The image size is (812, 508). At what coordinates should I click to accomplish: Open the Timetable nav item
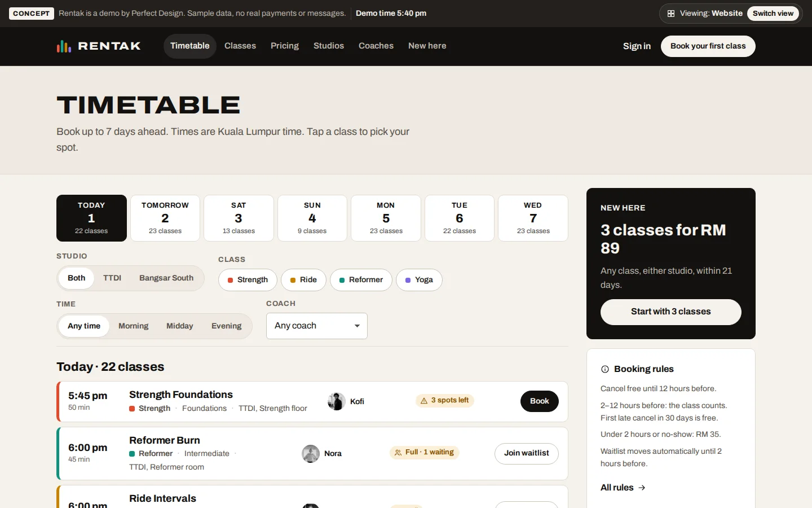[190, 46]
